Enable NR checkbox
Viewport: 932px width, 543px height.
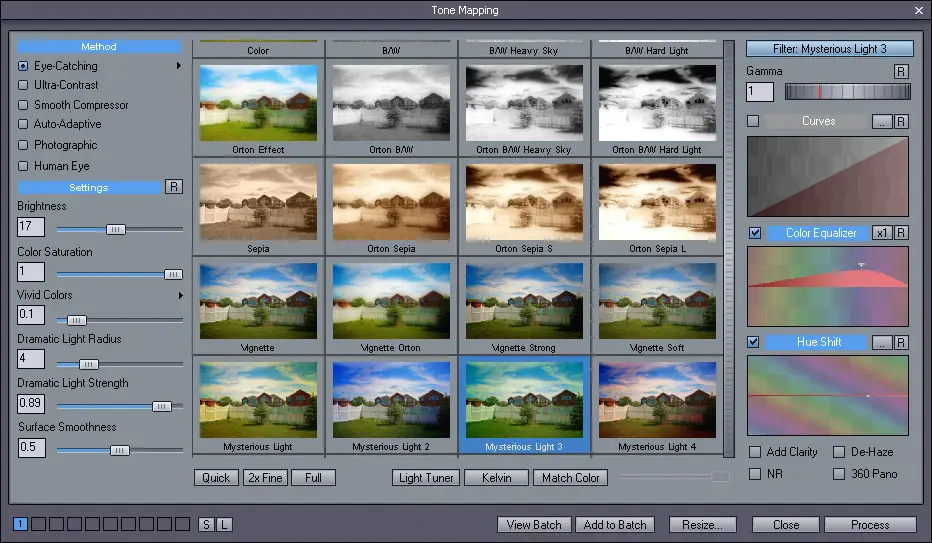755,474
